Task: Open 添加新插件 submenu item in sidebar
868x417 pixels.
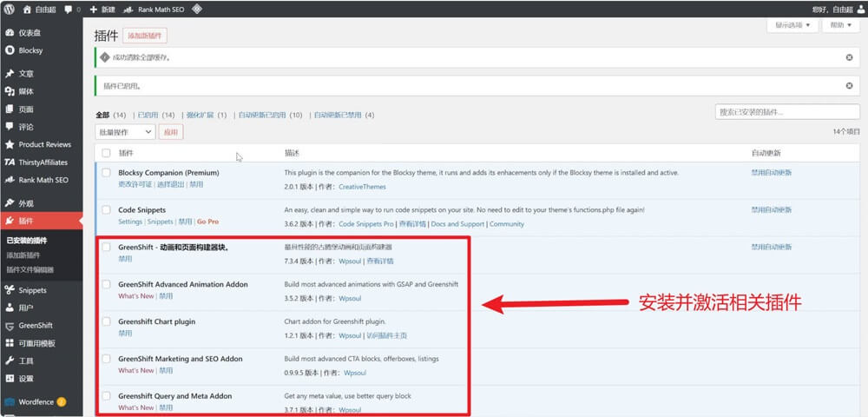Action: (23, 255)
